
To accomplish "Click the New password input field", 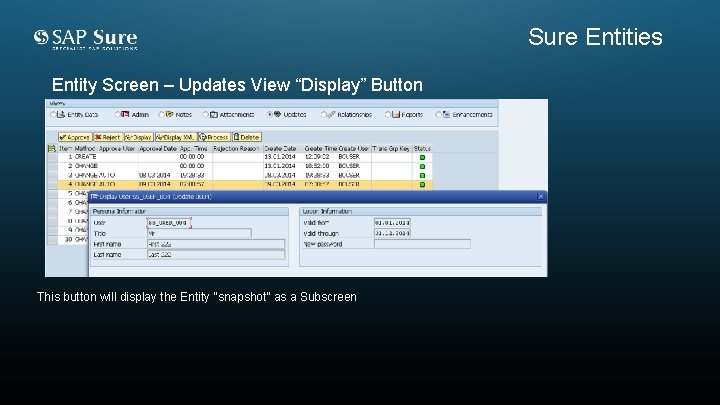I will (x=422, y=244).
